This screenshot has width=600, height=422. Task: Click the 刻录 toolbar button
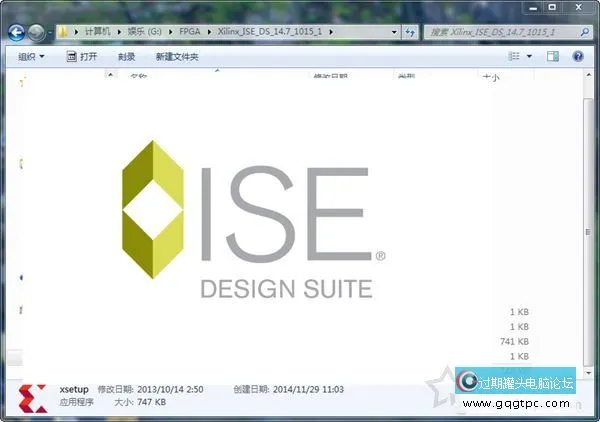click(x=126, y=57)
